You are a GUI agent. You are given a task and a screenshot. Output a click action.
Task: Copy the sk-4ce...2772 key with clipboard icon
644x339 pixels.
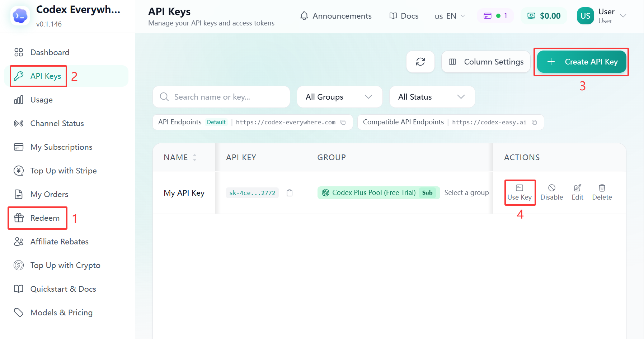coord(290,193)
